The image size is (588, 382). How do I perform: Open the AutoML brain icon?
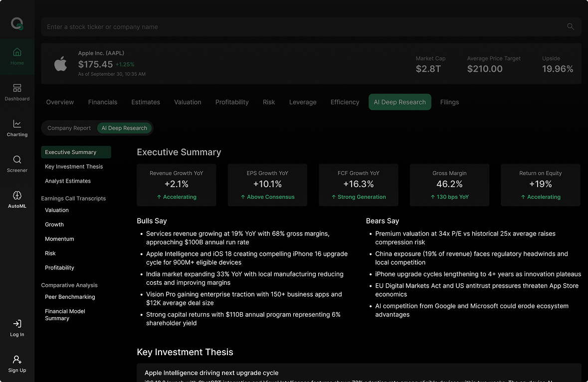pyautogui.click(x=17, y=195)
